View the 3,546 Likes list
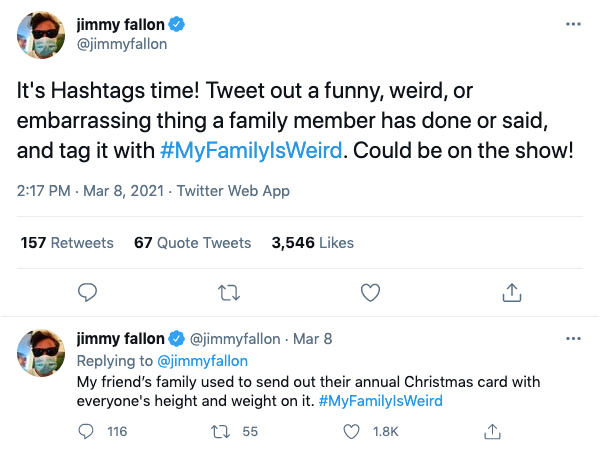 tap(313, 242)
